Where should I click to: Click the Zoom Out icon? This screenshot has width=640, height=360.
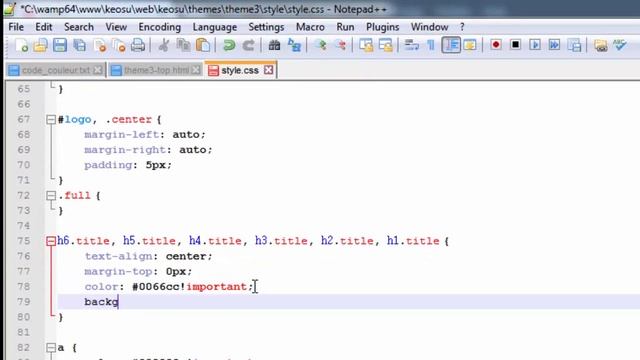(x=340, y=45)
